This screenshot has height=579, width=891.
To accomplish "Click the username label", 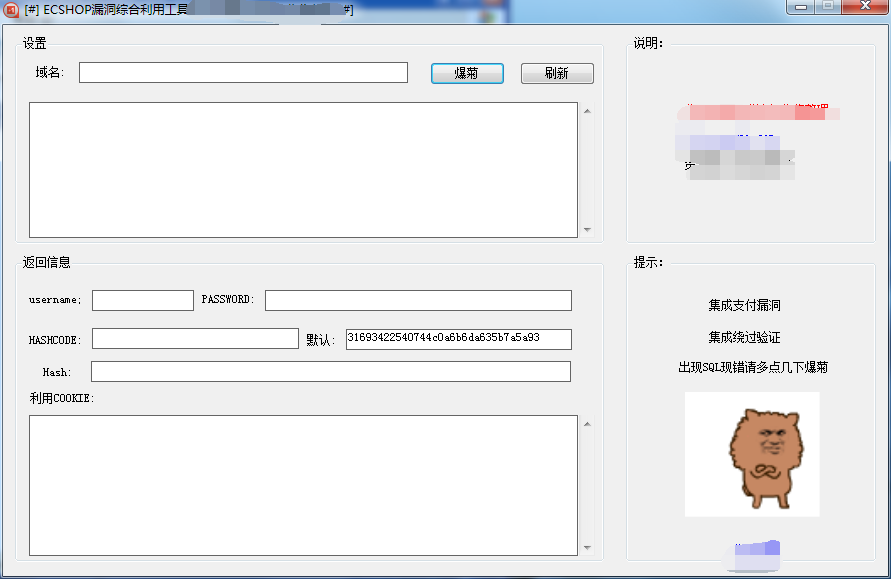I will coord(55,300).
